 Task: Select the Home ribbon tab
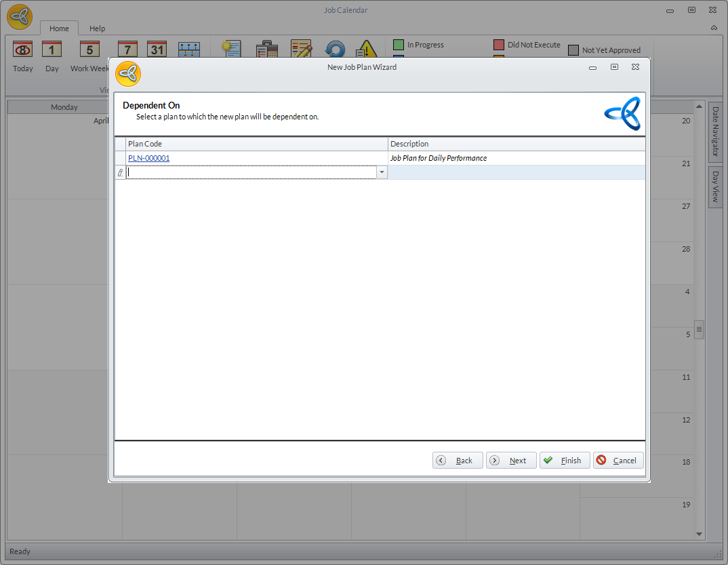(59, 28)
